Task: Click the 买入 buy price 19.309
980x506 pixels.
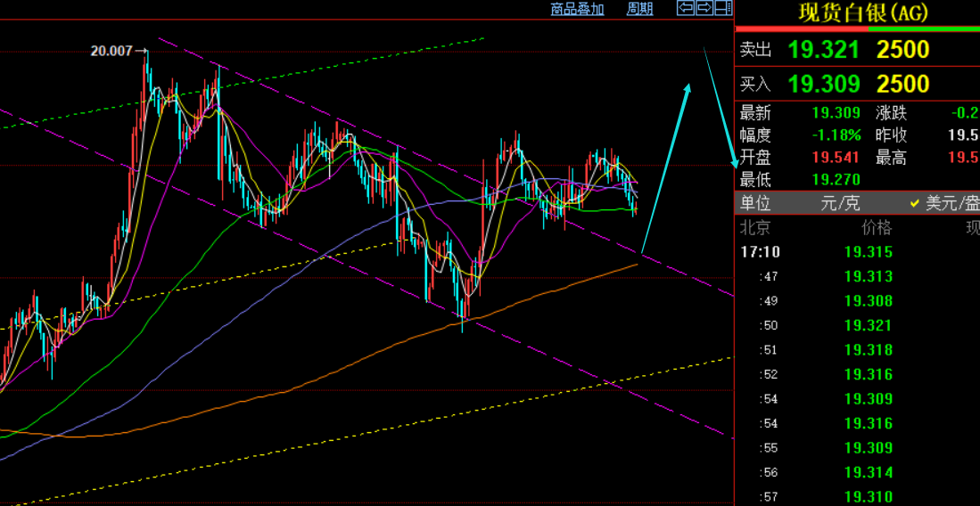Action: point(824,84)
